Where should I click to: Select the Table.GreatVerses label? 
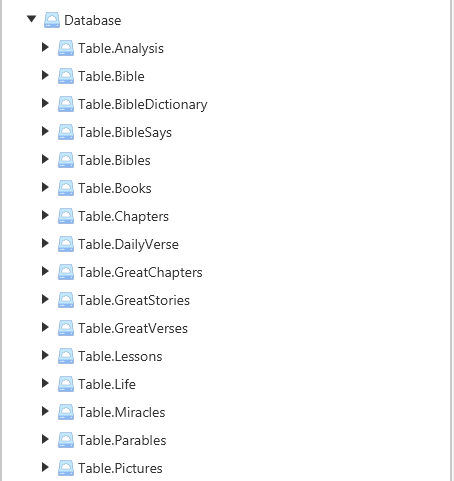[133, 328]
